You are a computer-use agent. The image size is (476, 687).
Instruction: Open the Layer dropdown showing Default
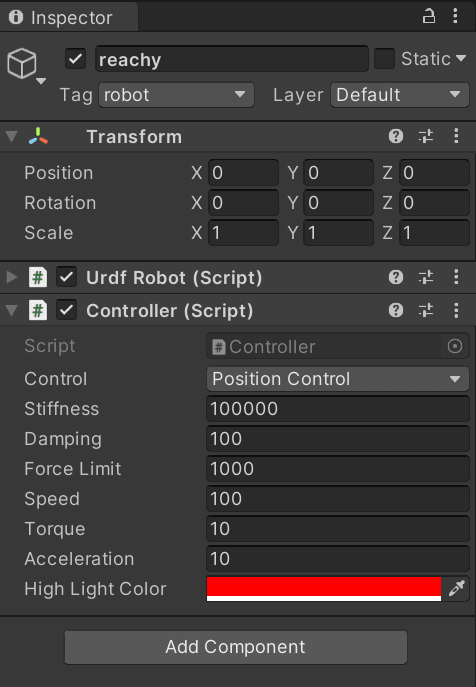pos(400,95)
